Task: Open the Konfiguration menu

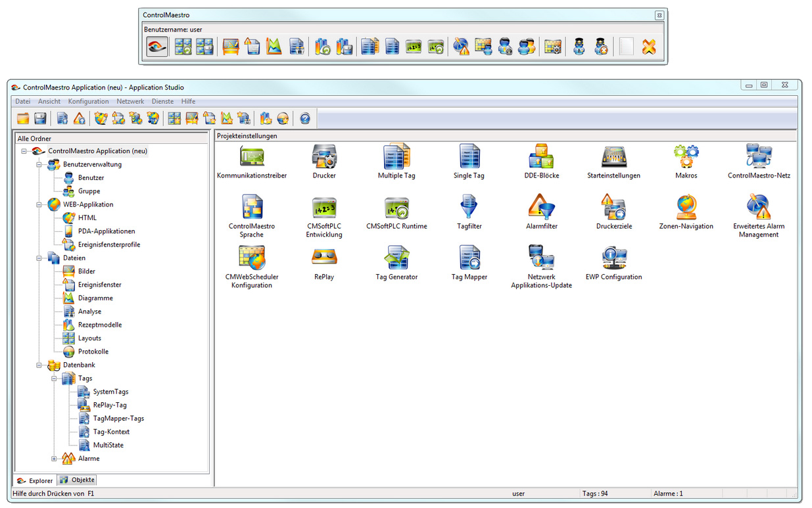Action: [x=89, y=101]
